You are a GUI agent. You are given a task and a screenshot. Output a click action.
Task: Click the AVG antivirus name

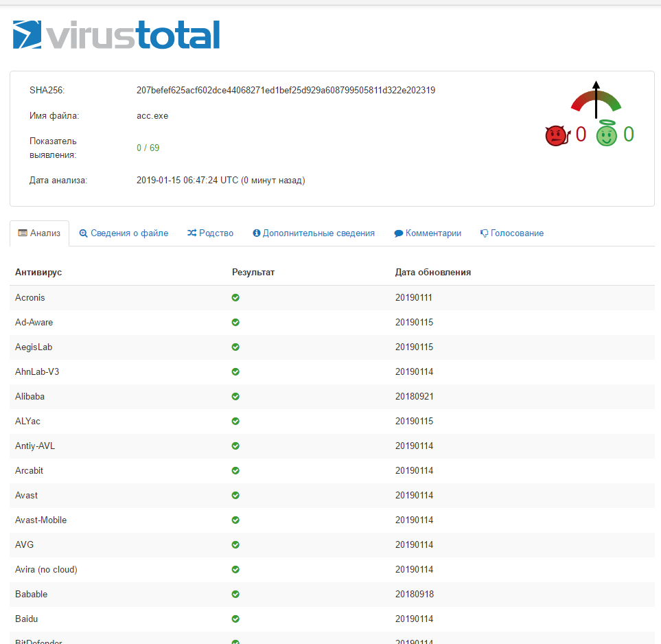25,545
